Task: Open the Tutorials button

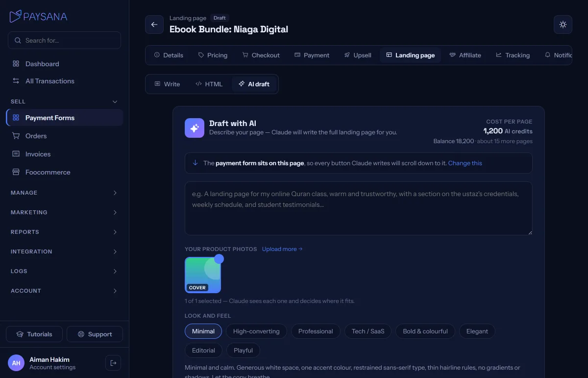Action: pos(34,334)
